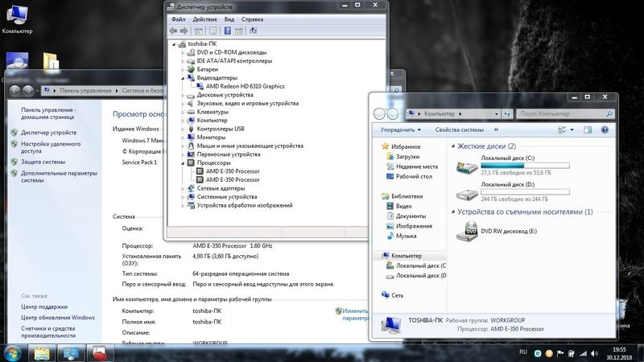Select the DVD RW дисковод (E:) drive icon

click(466, 232)
